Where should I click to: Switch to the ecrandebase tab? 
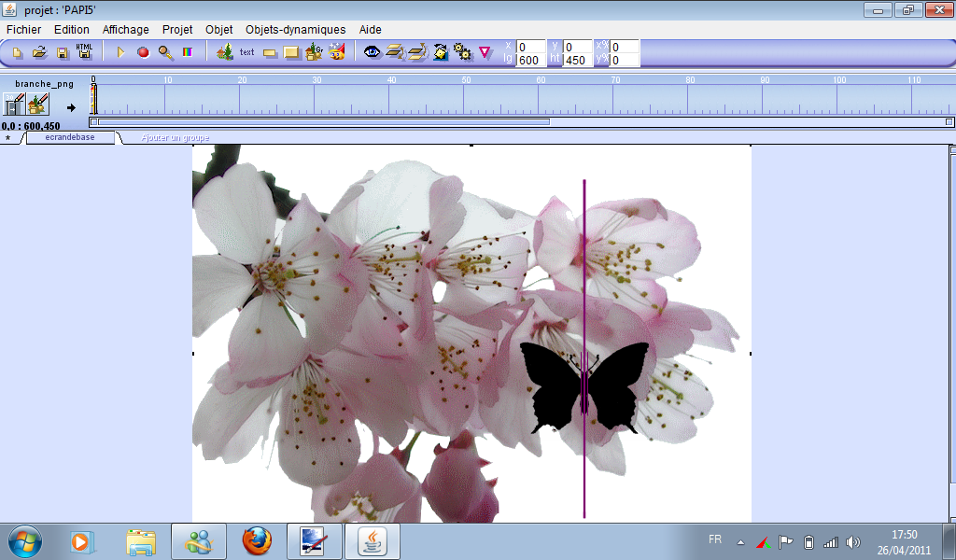point(72,137)
